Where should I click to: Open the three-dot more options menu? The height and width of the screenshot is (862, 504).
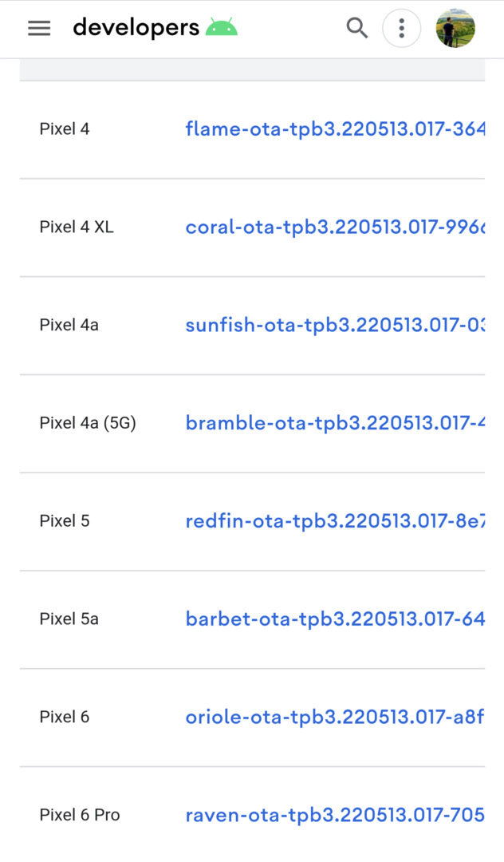[401, 28]
